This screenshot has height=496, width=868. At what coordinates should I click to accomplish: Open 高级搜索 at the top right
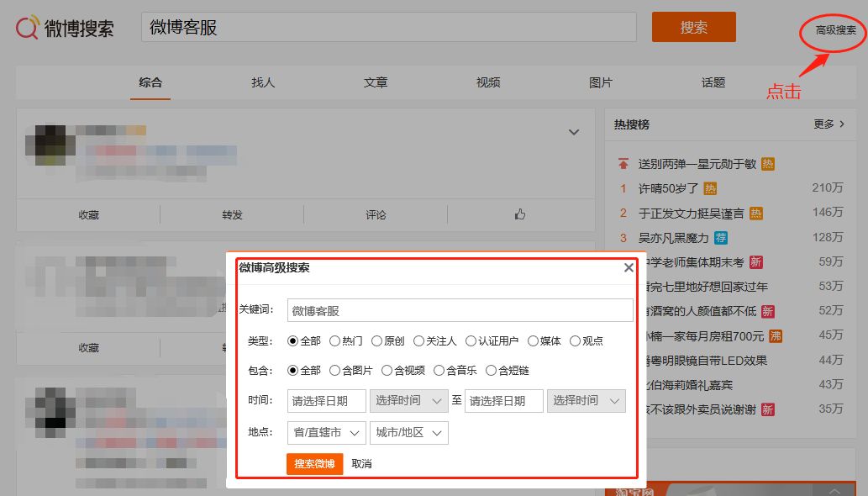pos(836,30)
